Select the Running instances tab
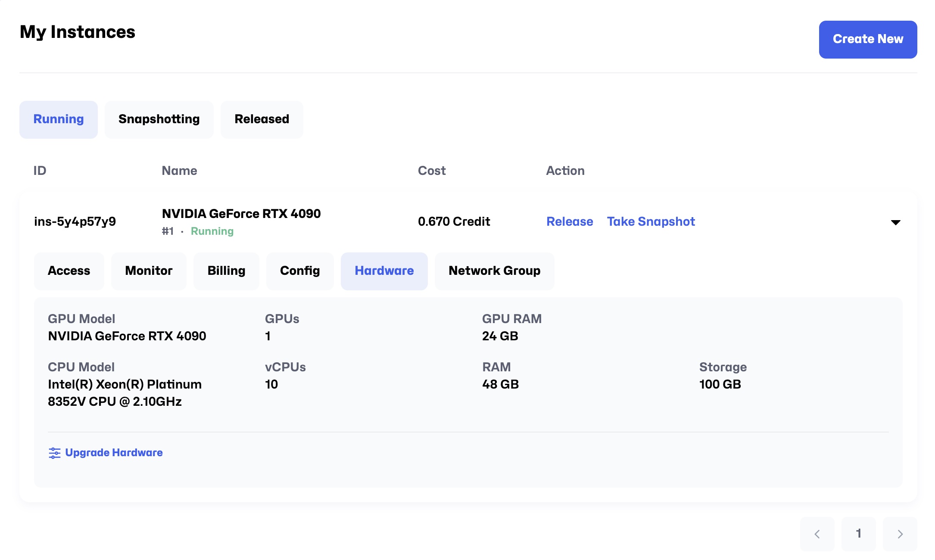Viewport: 935px width, 560px height. (59, 119)
